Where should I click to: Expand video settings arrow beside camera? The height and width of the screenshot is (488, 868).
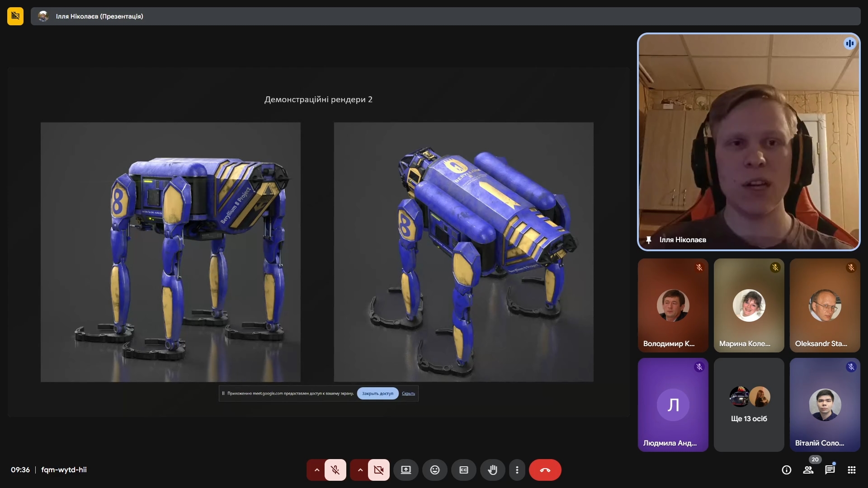click(360, 470)
